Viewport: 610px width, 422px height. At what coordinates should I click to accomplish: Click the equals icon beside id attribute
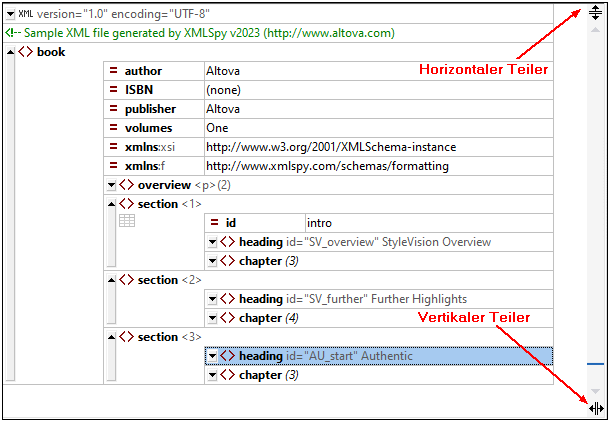click(215, 223)
